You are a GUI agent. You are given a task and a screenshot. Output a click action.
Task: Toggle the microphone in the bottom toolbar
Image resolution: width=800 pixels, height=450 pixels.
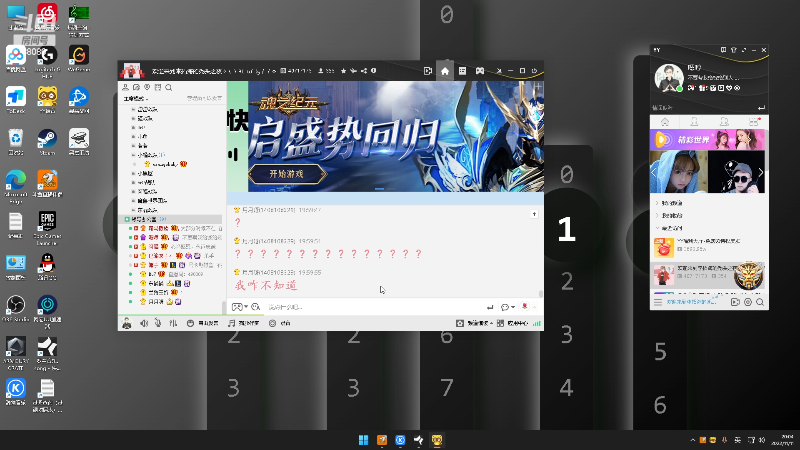pyautogui.click(x=158, y=323)
